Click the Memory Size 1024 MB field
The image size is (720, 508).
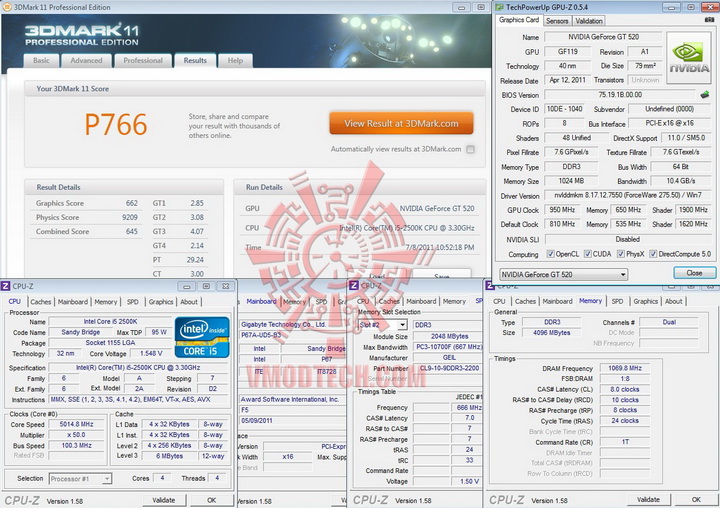(571, 181)
